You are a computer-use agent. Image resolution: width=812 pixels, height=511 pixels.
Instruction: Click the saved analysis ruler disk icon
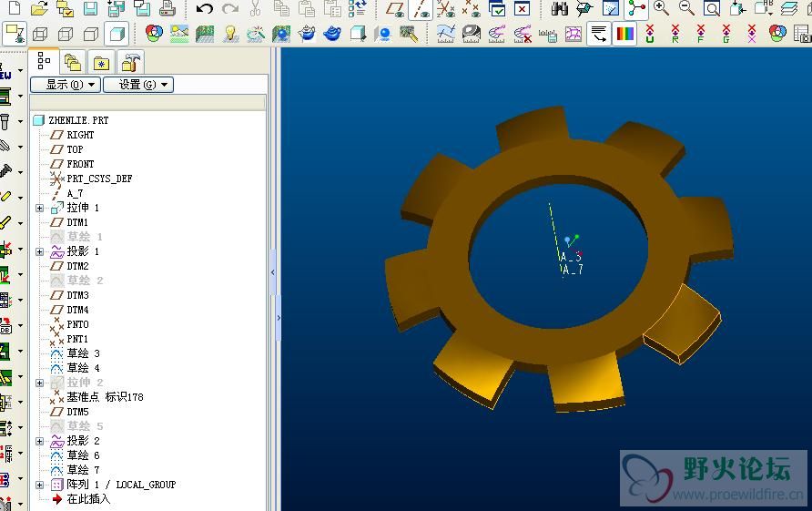(548, 35)
